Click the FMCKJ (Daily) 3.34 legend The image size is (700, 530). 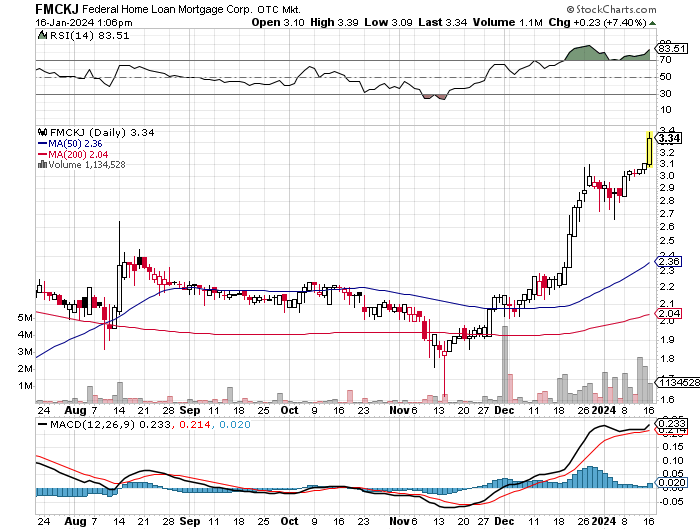coord(102,133)
